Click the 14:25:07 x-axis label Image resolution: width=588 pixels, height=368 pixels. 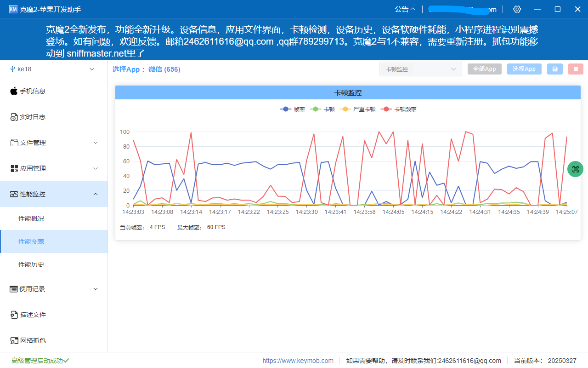point(567,212)
